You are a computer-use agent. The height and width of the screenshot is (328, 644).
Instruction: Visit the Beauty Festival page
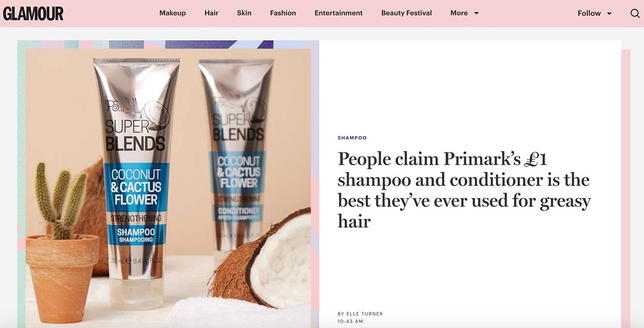pos(406,13)
